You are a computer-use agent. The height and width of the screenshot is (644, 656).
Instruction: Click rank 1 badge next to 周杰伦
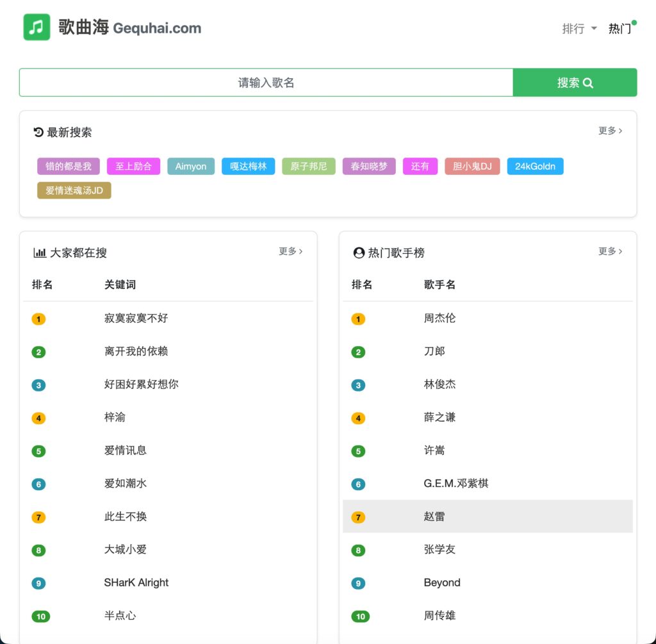click(358, 319)
